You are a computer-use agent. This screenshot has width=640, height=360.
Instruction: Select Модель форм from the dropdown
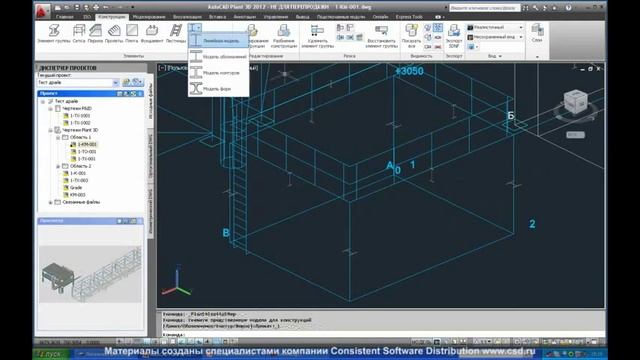218,89
